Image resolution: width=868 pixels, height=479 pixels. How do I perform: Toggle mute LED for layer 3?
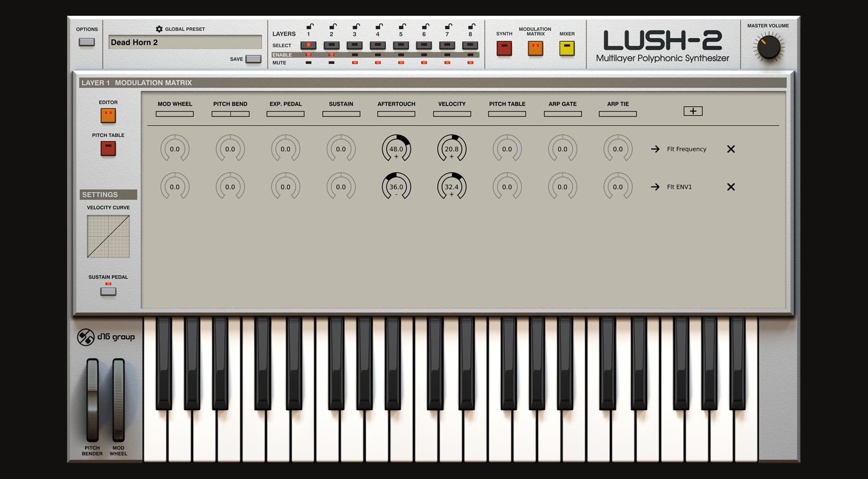(x=355, y=63)
